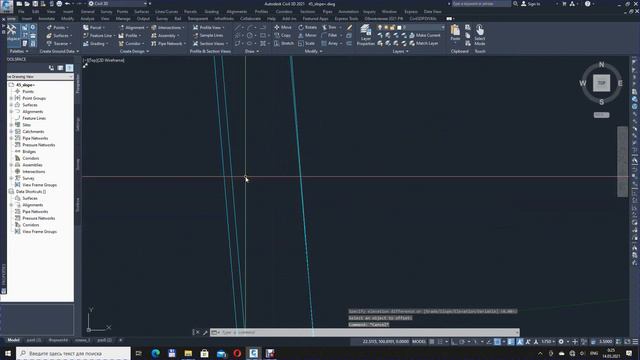Click the undo arrow in quick access toolbar

pos(68,4)
